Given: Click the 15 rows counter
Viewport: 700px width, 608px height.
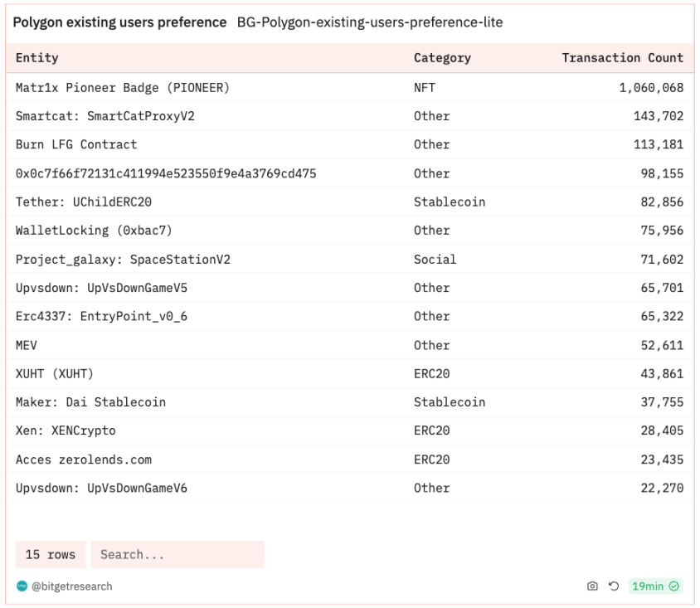Looking at the screenshot, I should click(x=50, y=554).
